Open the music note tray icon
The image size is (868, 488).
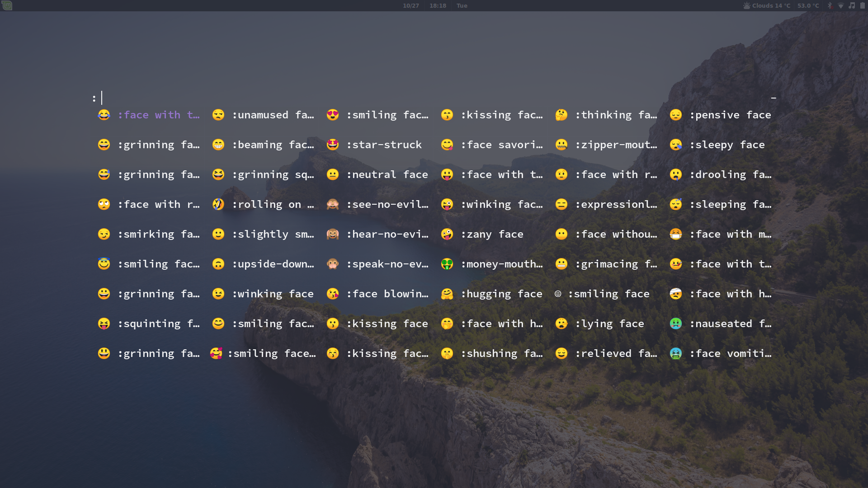pyautogui.click(x=852, y=5)
